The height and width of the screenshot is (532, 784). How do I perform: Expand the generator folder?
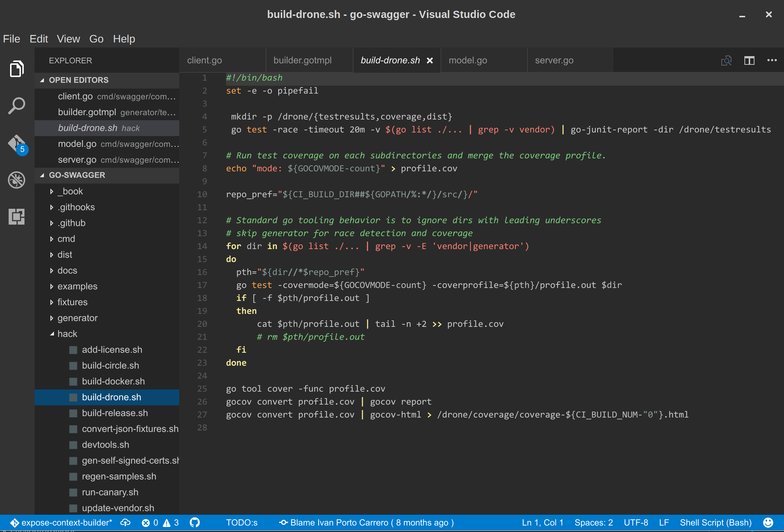77,318
